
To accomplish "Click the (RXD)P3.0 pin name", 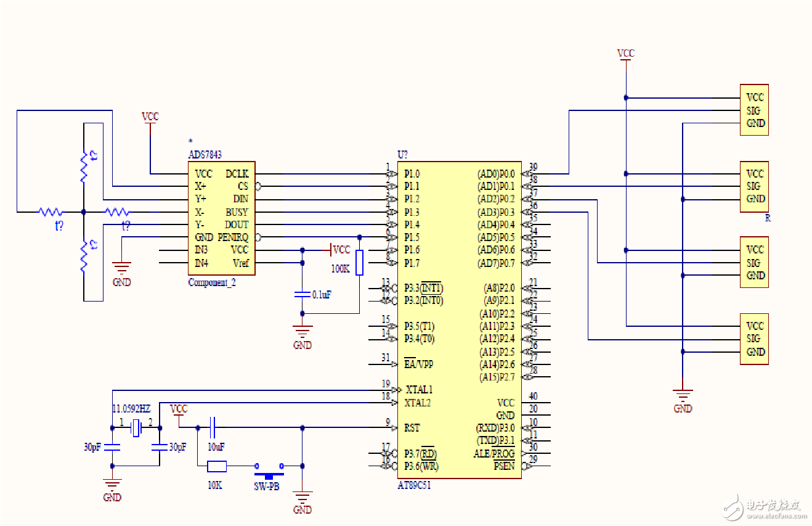I will click(x=495, y=428).
